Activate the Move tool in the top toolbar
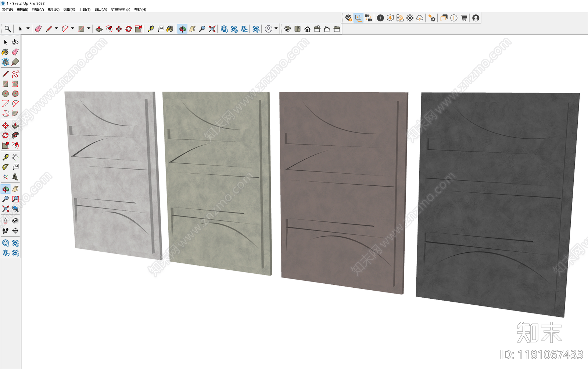588x369 pixels. coord(119,29)
